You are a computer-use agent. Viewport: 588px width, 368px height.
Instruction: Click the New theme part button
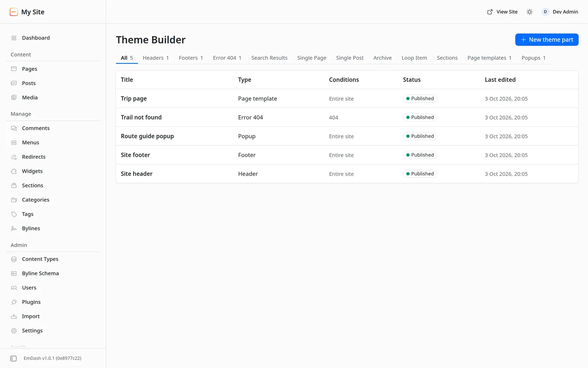click(547, 40)
